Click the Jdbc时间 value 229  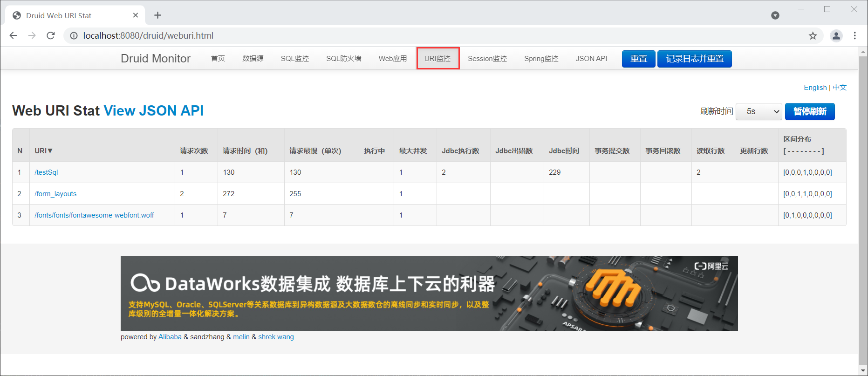point(555,172)
